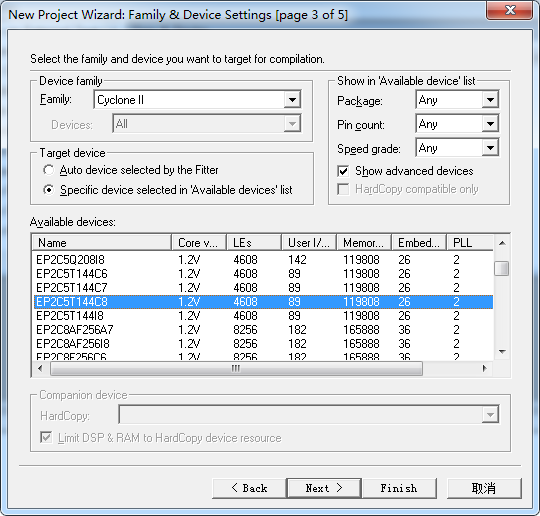Click the device list horizontal scroll thumb
Viewport: 540px width, 516px height.
(x=236, y=369)
